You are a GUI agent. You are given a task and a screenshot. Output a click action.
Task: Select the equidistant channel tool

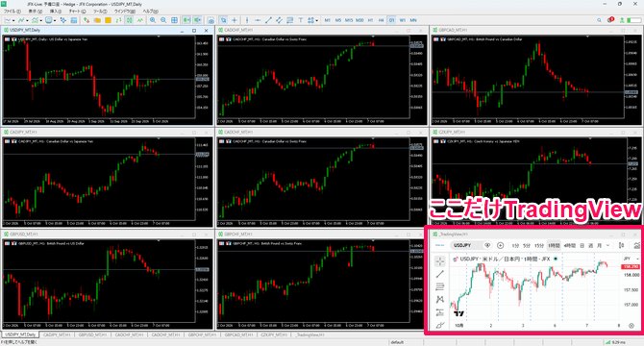point(280,20)
